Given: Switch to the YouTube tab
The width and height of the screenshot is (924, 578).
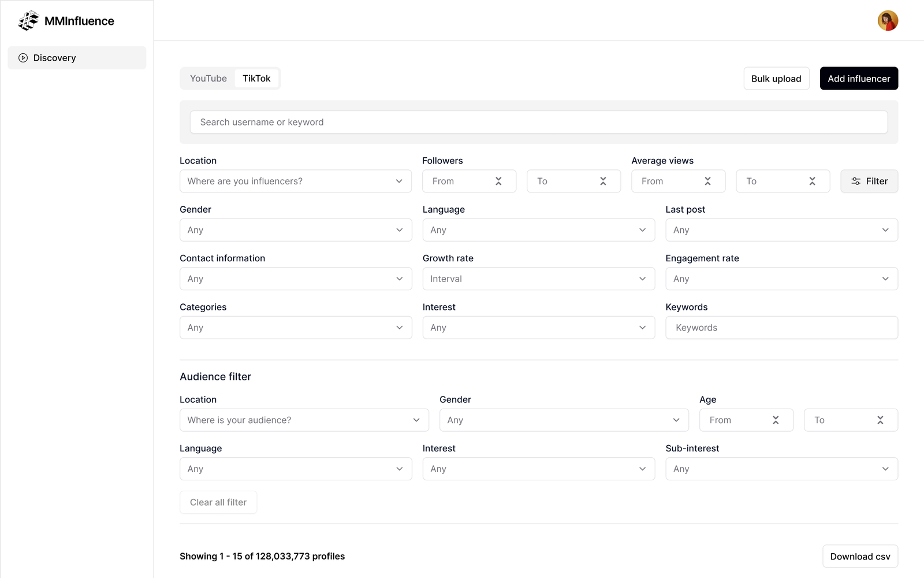Looking at the screenshot, I should (208, 79).
